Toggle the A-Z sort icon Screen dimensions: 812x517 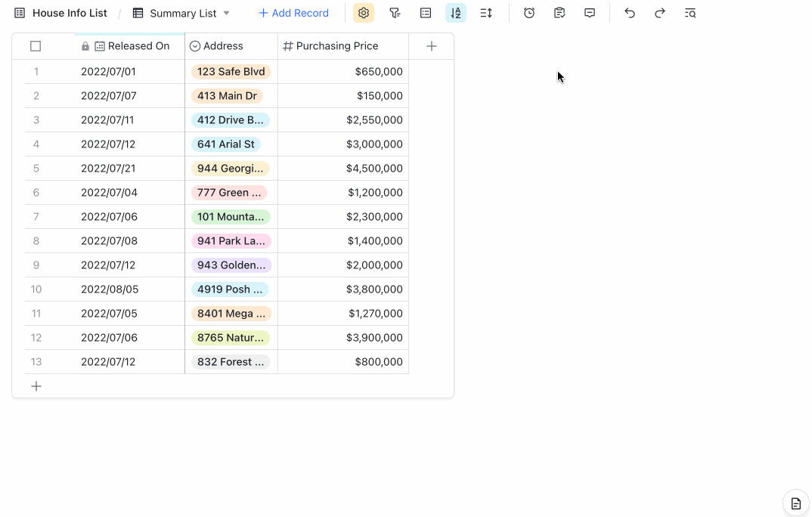tap(455, 13)
